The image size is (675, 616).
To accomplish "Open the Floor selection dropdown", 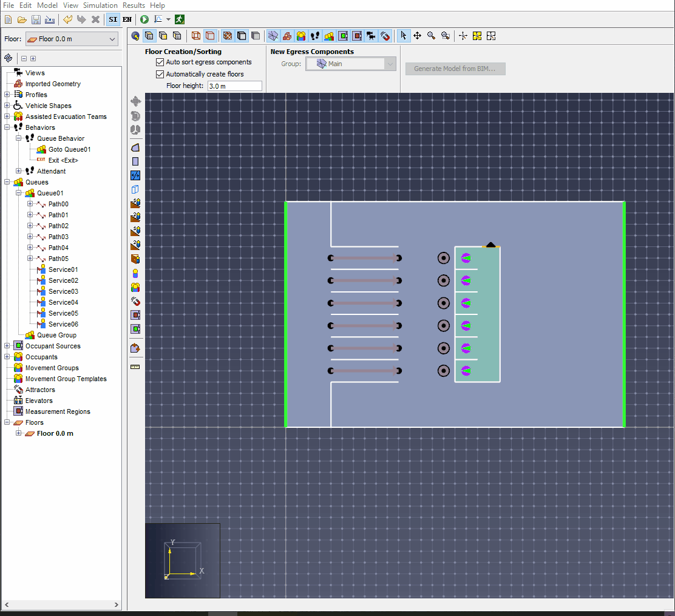I will [72, 39].
